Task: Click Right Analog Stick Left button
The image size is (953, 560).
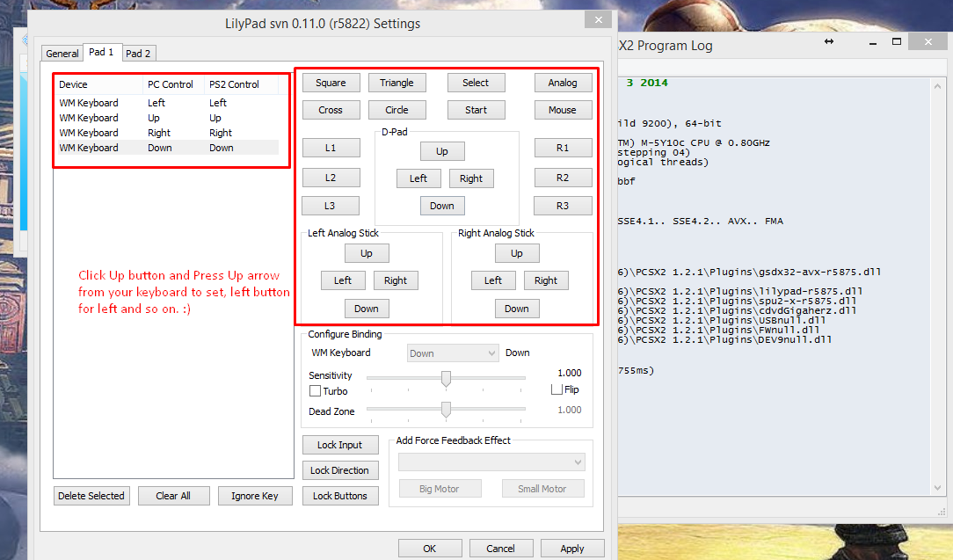Action: [493, 280]
